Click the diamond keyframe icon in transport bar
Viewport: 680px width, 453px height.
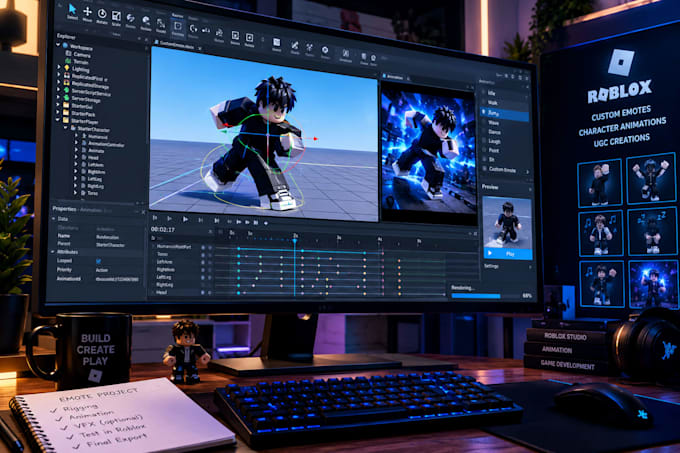[x=265, y=223]
